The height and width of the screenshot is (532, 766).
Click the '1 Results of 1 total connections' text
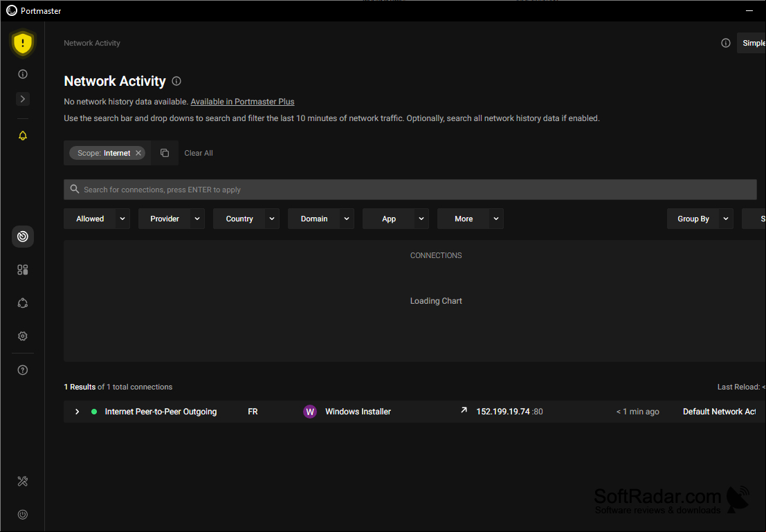click(x=118, y=387)
